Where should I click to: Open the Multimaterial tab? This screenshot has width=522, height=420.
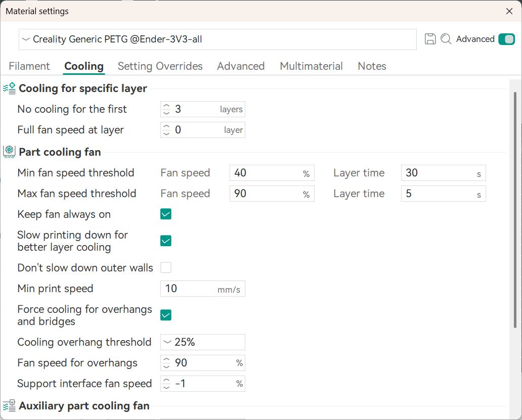(311, 66)
